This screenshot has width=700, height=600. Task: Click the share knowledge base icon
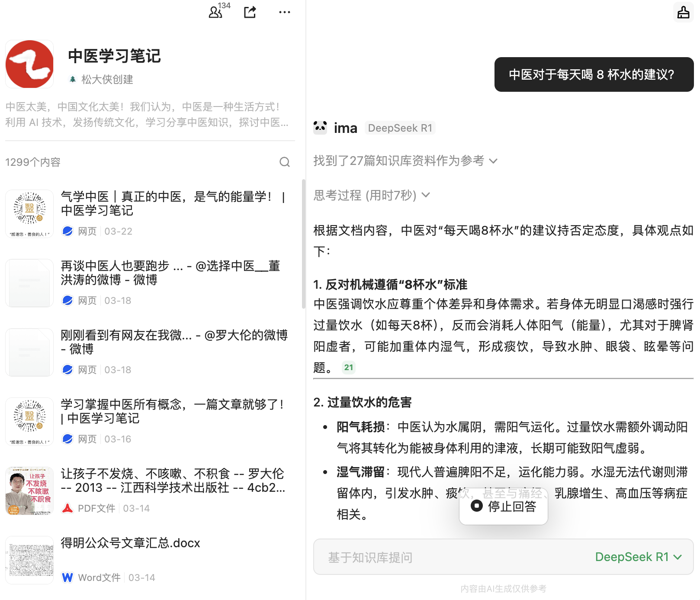pyautogui.click(x=250, y=12)
